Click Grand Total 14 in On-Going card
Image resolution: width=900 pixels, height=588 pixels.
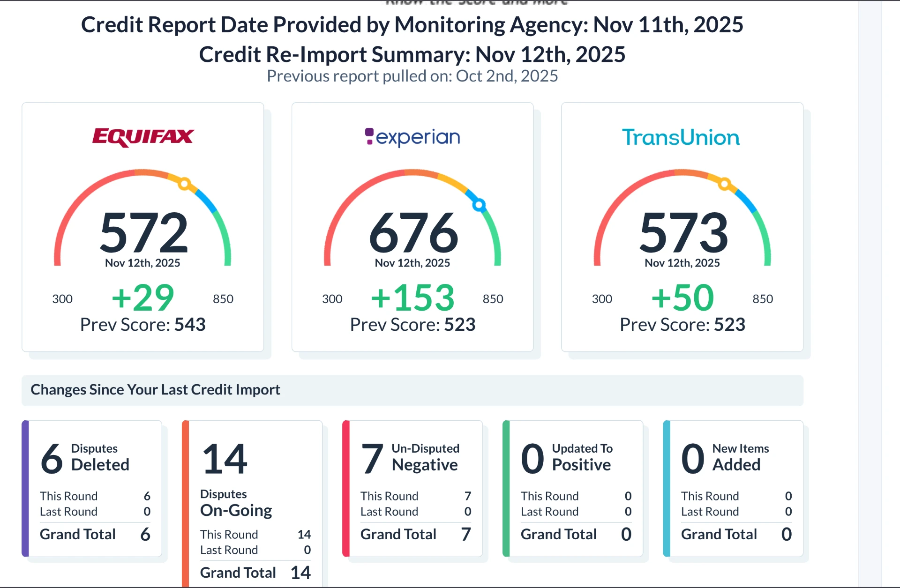[255, 573]
